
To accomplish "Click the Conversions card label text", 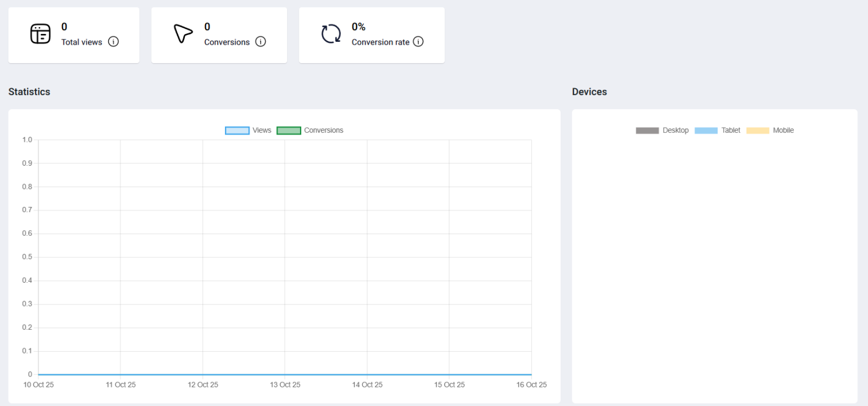I will point(227,42).
